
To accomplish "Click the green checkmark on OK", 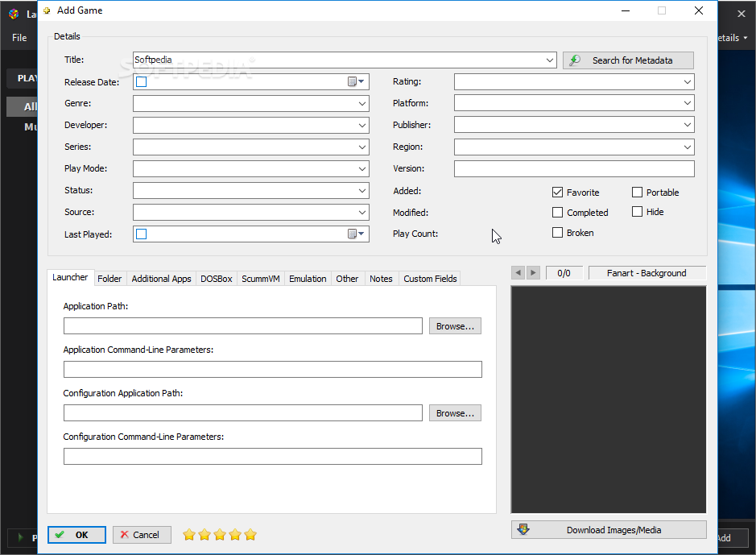I will coord(60,535).
